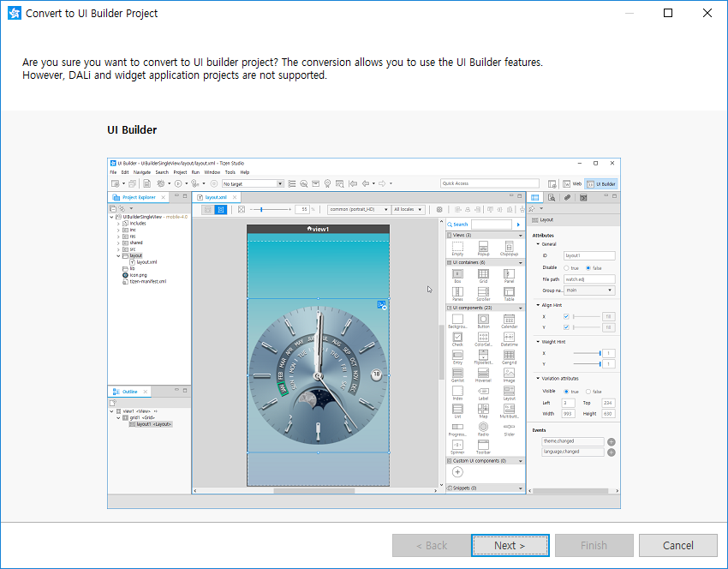
Task: Select the Disable false radio button
Action: tap(588, 267)
